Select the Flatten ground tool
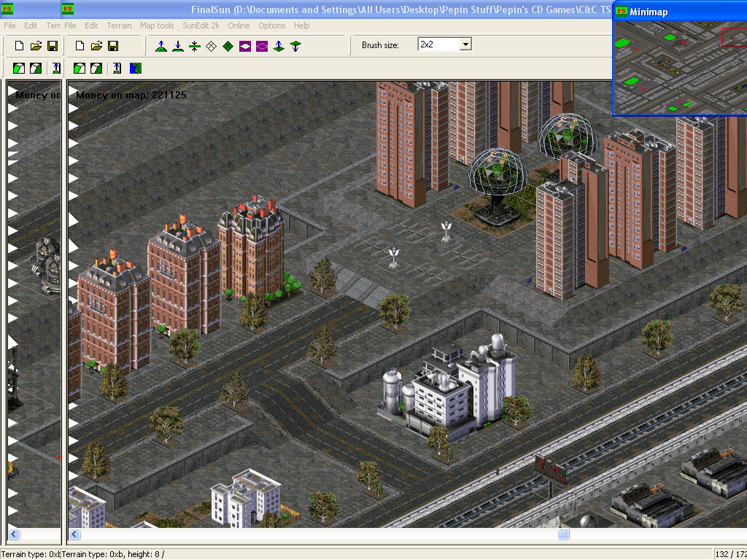This screenshot has height=560, width=747. coord(194,46)
